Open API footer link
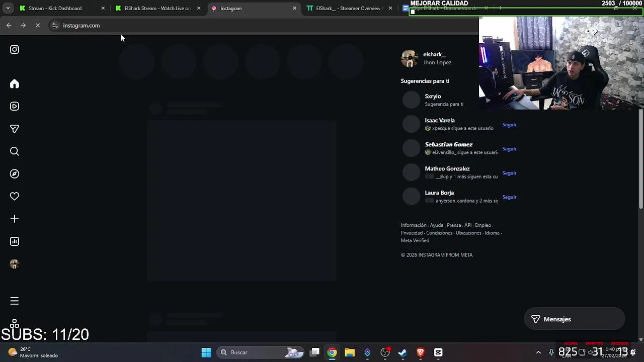This screenshot has width=644, height=362. (468, 225)
